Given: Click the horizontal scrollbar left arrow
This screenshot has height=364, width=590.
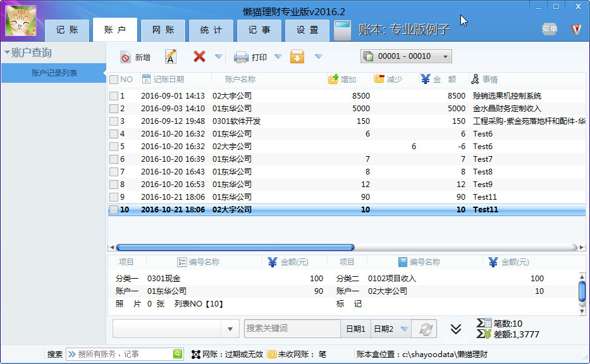Looking at the screenshot, I should (x=111, y=248).
